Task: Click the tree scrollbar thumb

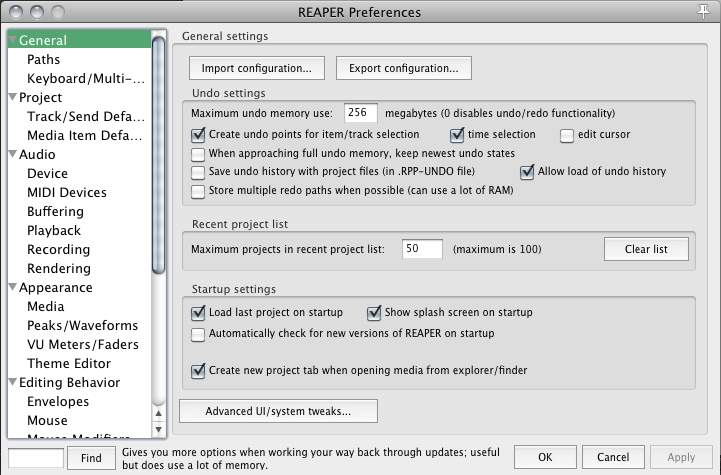Action: click(158, 155)
